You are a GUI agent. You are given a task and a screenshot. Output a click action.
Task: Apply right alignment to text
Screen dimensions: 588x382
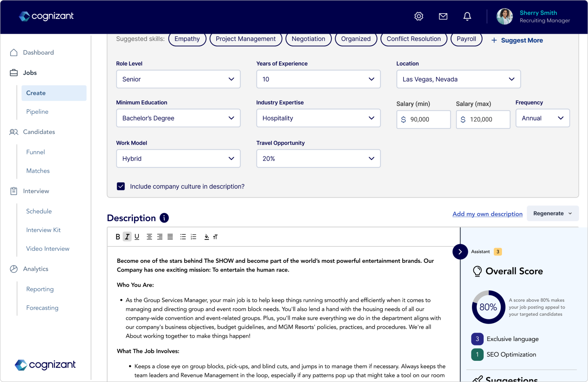(160, 237)
